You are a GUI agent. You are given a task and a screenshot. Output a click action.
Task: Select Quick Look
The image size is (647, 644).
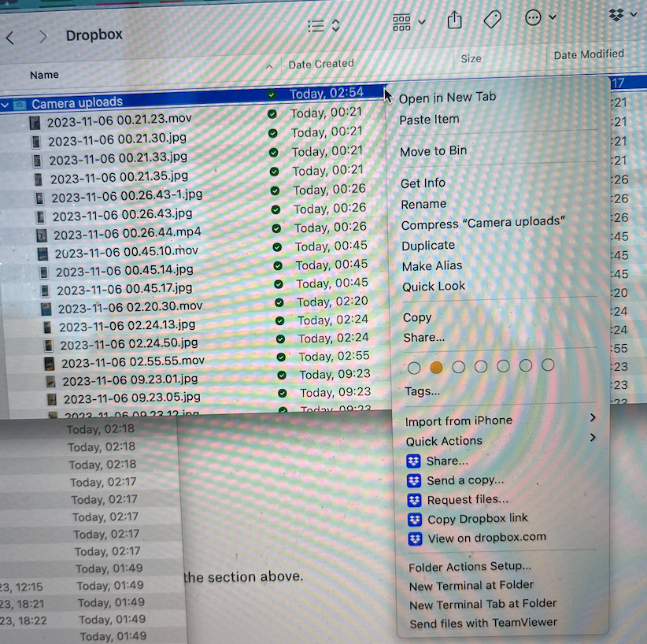434,287
